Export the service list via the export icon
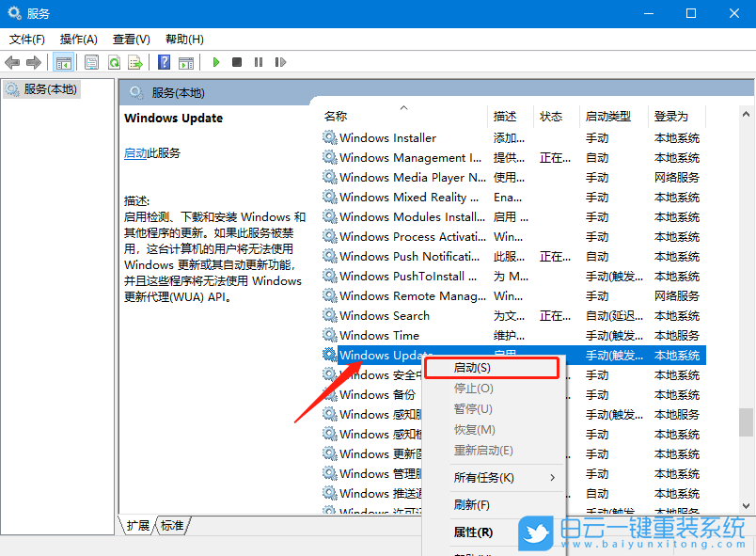The image size is (756, 556). [135, 62]
